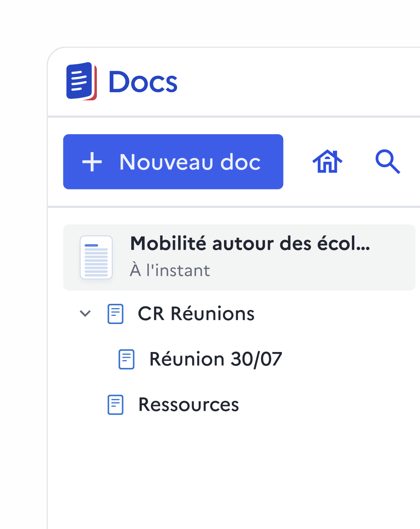Open the Ressources document label

click(x=189, y=405)
